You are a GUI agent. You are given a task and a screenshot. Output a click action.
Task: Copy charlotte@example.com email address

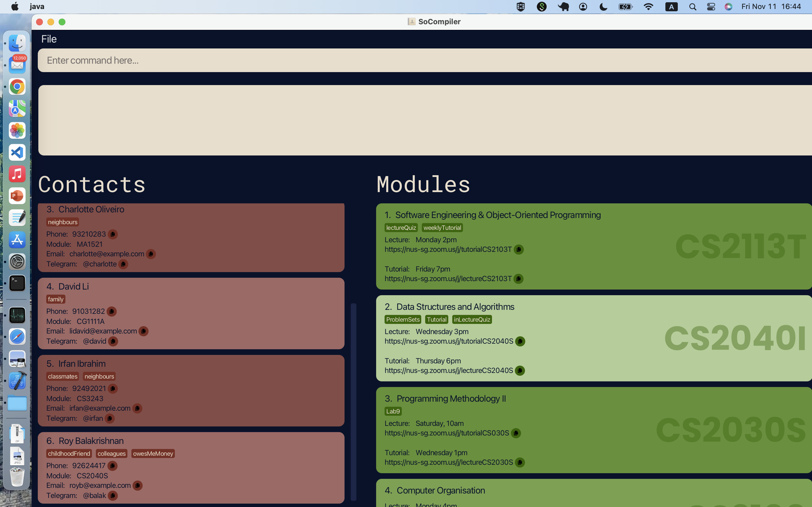[x=151, y=254]
